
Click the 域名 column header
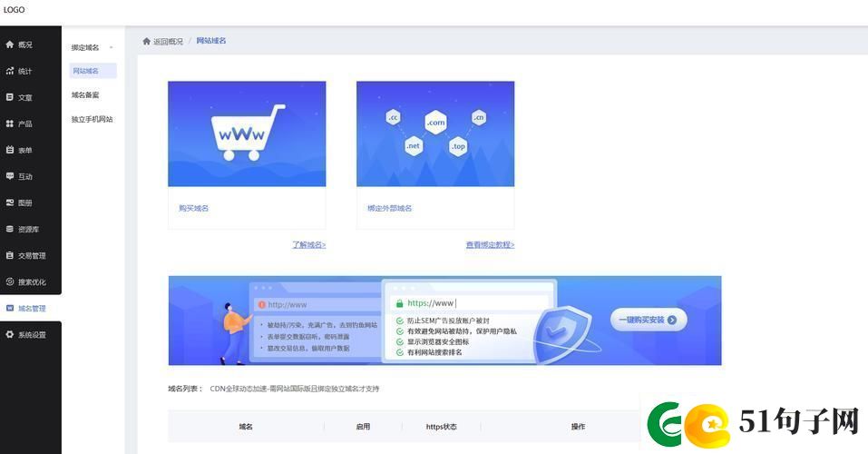coord(246,426)
